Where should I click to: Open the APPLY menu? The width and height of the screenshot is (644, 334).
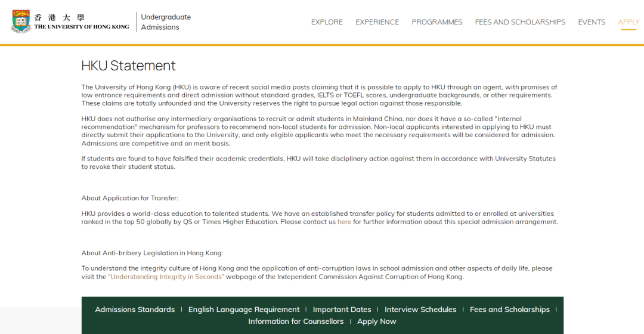(628, 22)
